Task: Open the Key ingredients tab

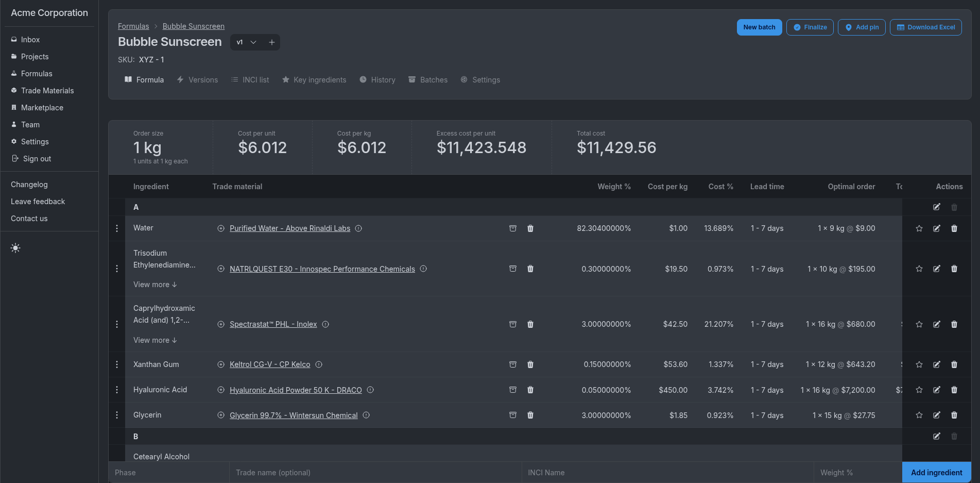Action: (314, 80)
